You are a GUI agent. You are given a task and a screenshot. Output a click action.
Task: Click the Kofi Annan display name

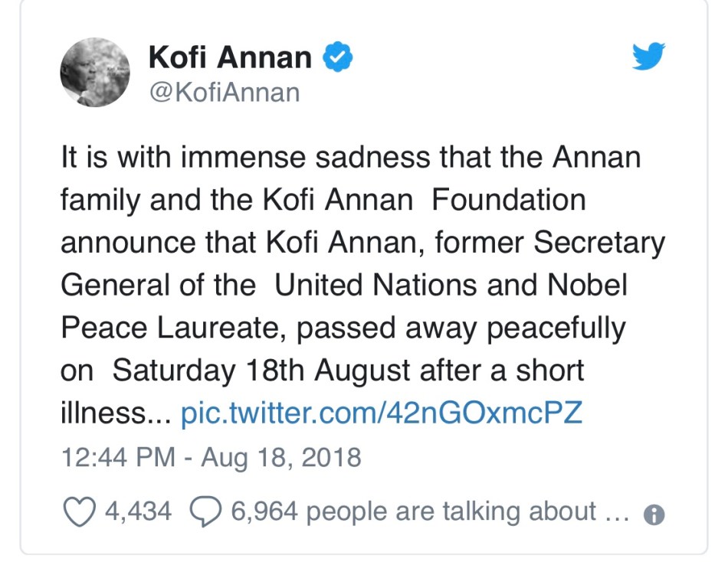[230, 57]
